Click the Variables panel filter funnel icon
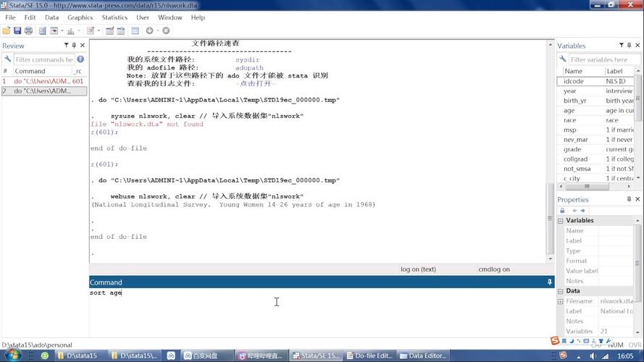 [621, 45]
